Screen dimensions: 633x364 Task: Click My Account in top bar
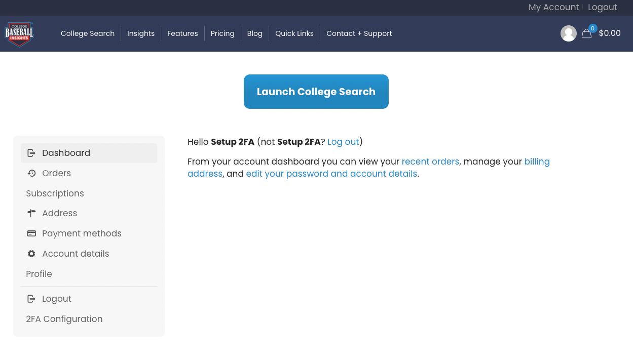(x=553, y=7)
